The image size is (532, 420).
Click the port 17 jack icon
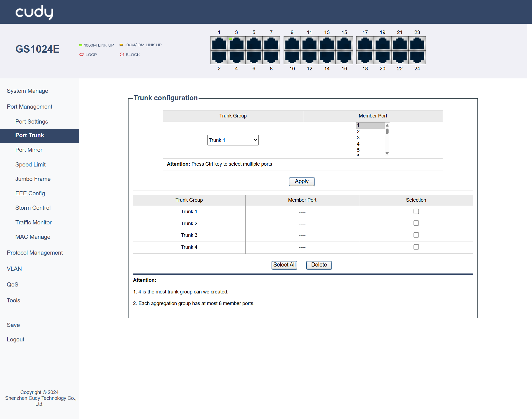point(365,44)
